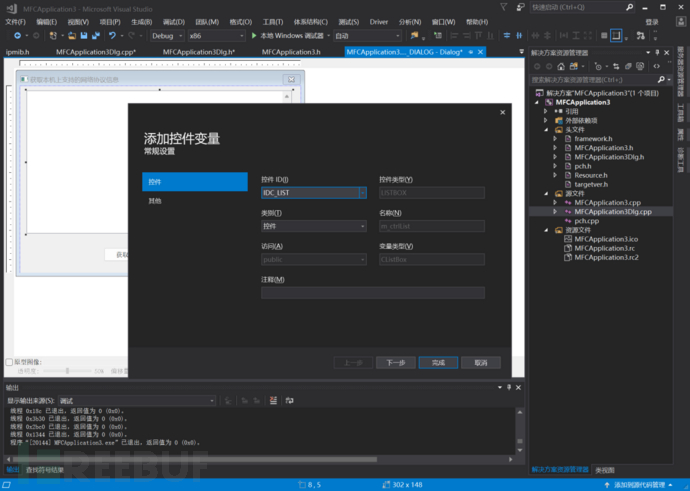Open the control ID dropdown showing IDC_LIST
Viewport: 690px width, 491px height.
362,192
